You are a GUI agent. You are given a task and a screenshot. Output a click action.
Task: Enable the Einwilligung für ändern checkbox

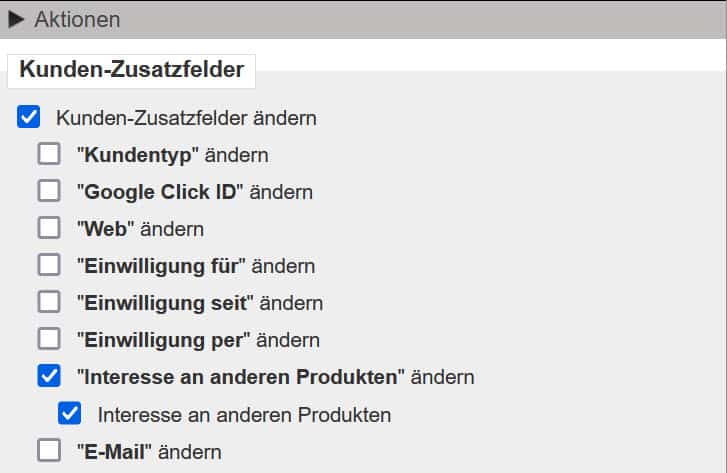(49, 266)
